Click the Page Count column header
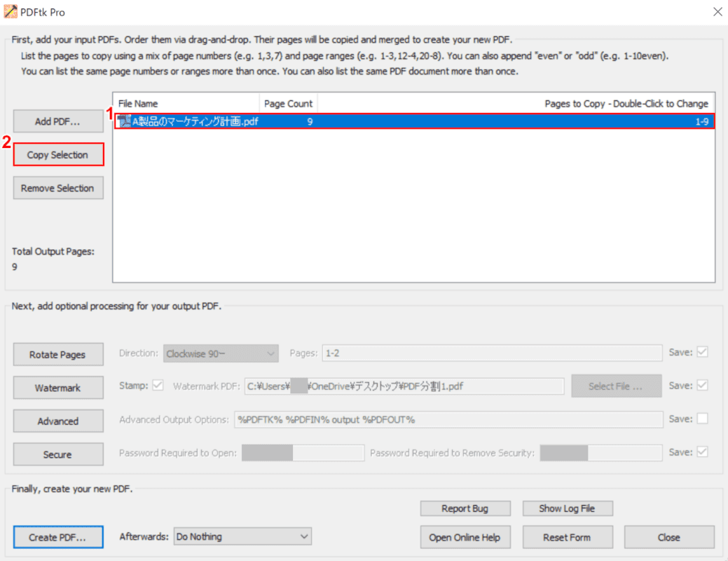Viewport: 728px width, 561px height. [x=288, y=104]
